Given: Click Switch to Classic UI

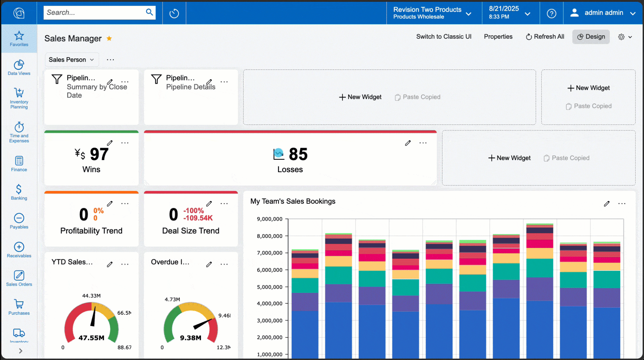Looking at the screenshot, I should [444, 36].
